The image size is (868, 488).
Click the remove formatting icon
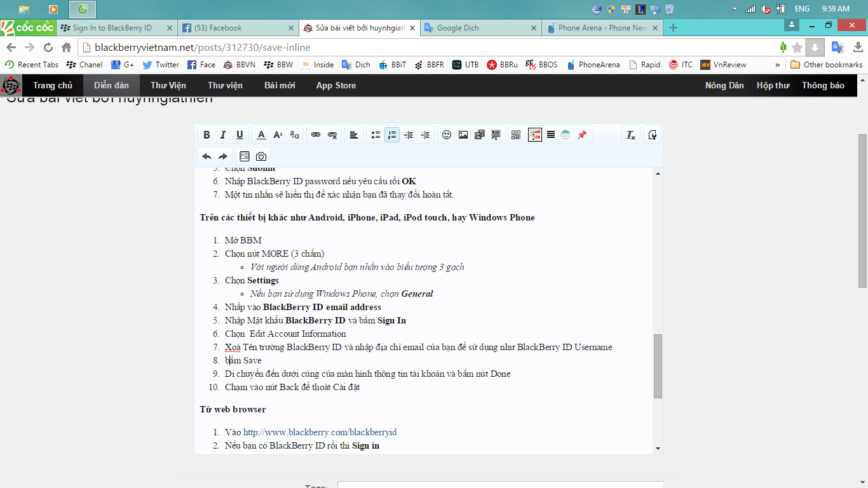[x=631, y=135]
